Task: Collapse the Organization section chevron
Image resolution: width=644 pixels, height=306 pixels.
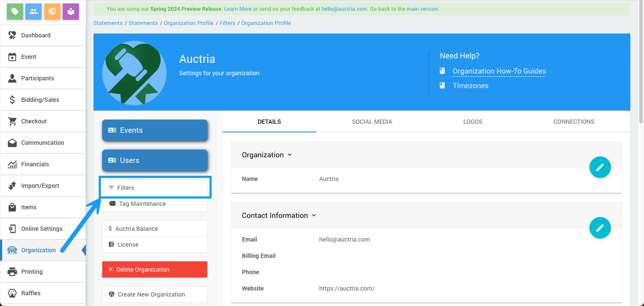Action: pyautogui.click(x=289, y=155)
